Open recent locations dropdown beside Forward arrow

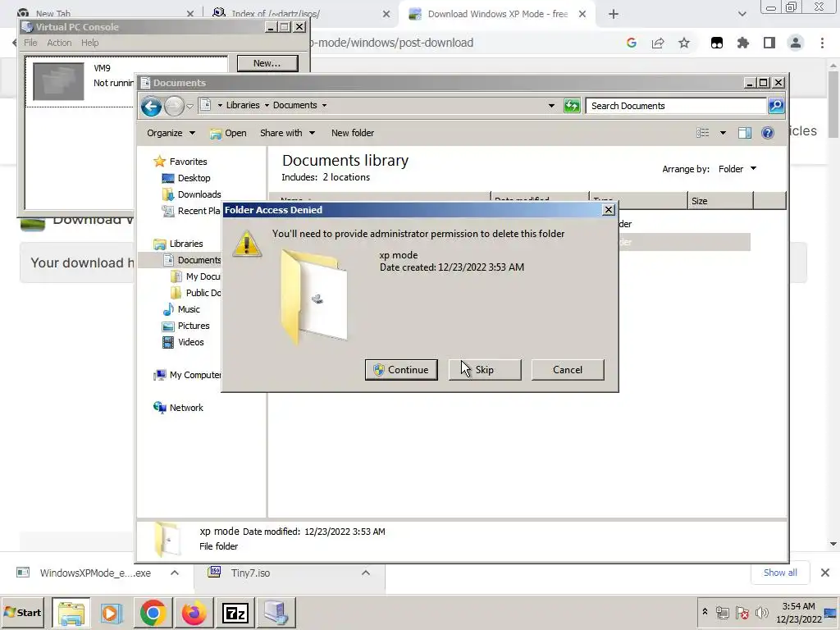point(189,106)
